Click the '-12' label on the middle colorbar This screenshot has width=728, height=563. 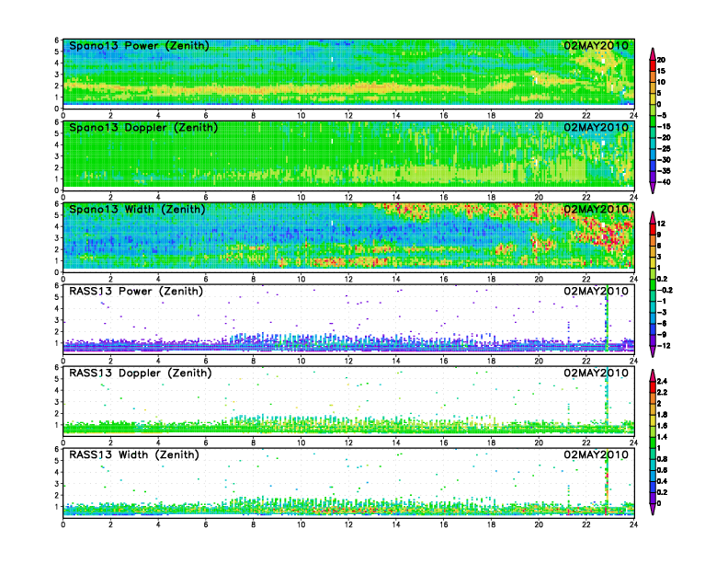pos(664,346)
